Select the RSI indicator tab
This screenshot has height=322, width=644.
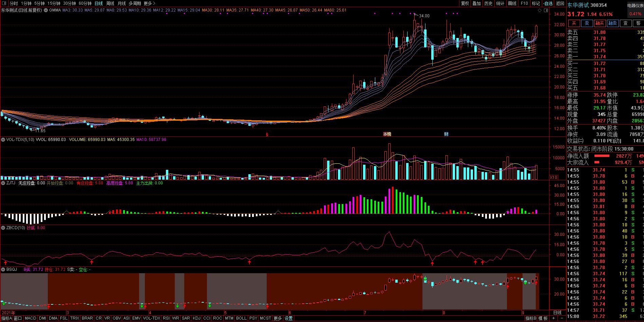(166, 318)
